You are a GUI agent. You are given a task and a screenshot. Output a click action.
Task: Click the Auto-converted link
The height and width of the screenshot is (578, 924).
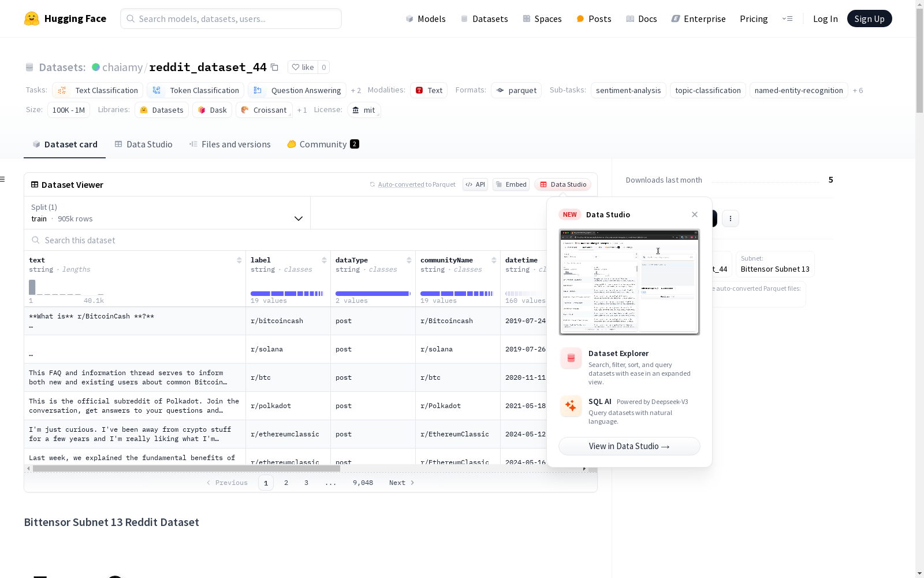(401, 184)
